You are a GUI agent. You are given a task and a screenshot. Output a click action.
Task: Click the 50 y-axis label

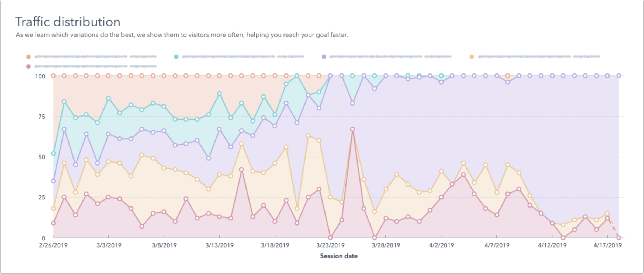click(41, 157)
